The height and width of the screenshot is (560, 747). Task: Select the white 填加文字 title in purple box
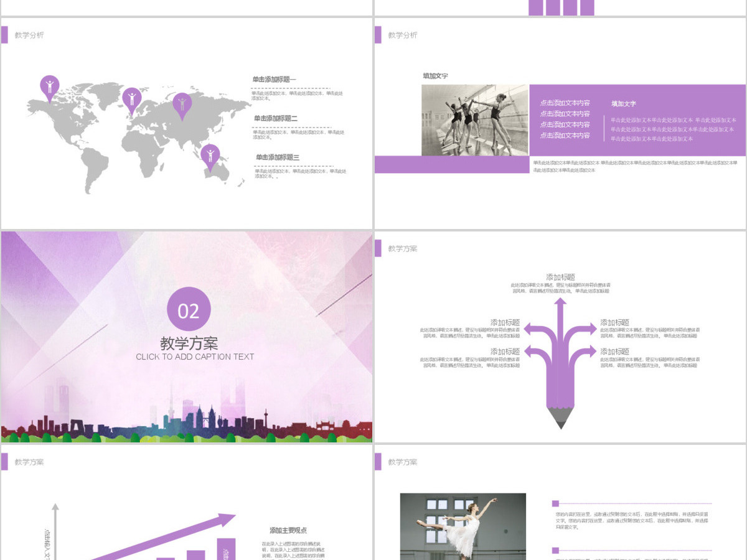(624, 104)
